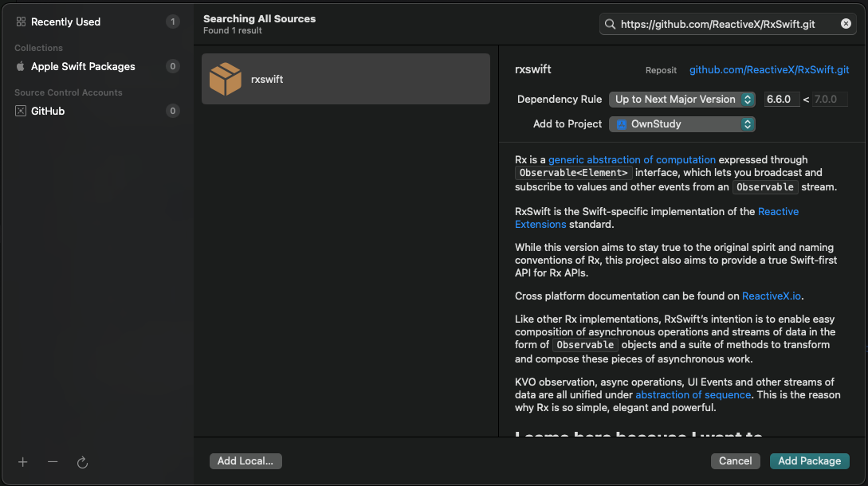
Task: Open the ReactiveX.io documentation link
Action: tap(771, 296)
